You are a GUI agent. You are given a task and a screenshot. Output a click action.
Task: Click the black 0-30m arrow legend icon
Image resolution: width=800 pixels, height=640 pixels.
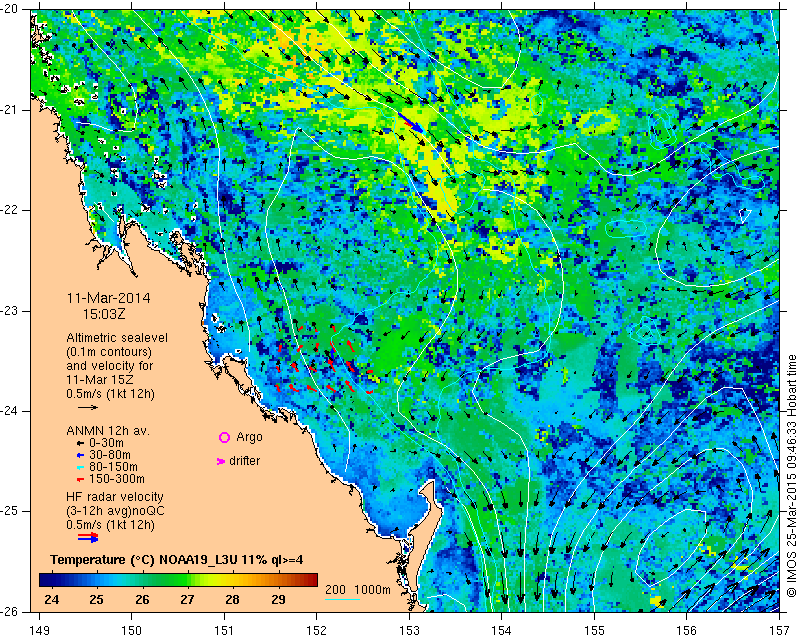pyautogui.click(x=80, y=444)
